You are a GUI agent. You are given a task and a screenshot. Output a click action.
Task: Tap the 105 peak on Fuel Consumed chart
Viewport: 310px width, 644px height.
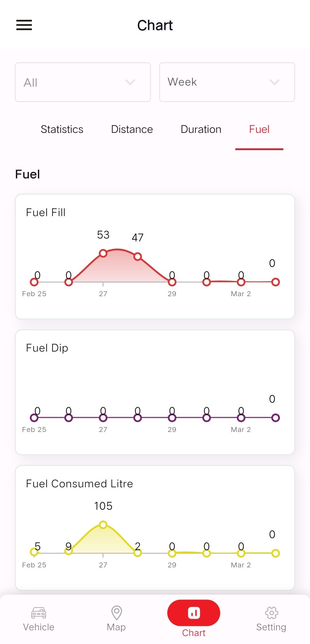pyautogui.click(x=103, y=525)
